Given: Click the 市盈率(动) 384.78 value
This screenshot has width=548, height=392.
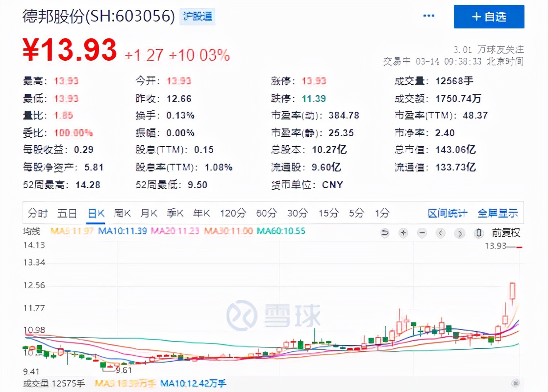Looking at the screenshot, I should coord(344,115).
